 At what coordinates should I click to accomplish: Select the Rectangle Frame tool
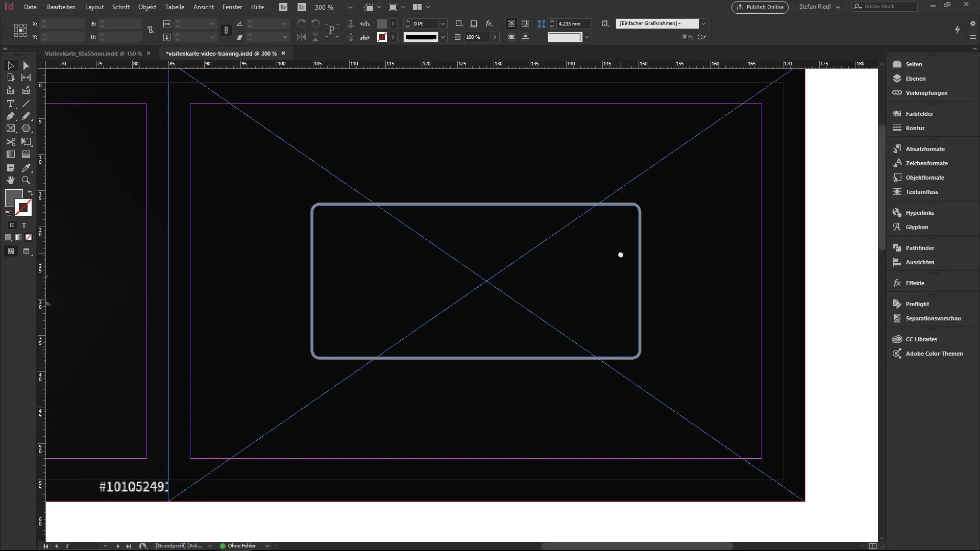point(10,129)
